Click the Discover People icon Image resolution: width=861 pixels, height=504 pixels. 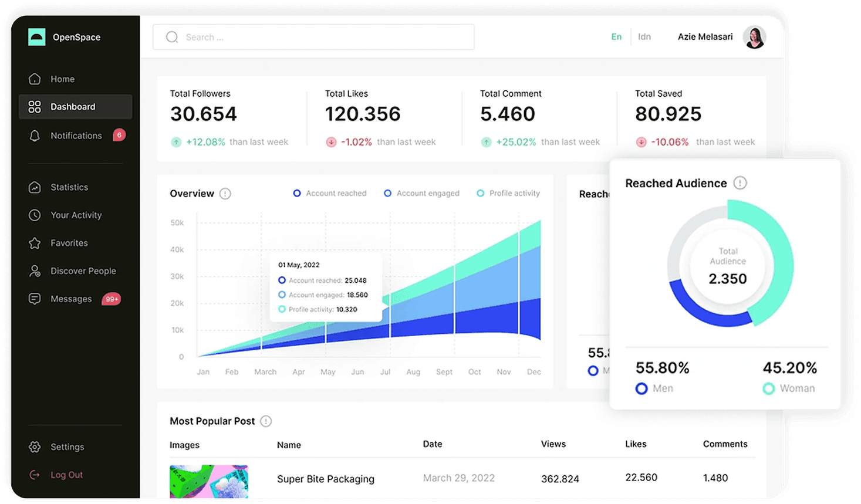pos(35,270)
